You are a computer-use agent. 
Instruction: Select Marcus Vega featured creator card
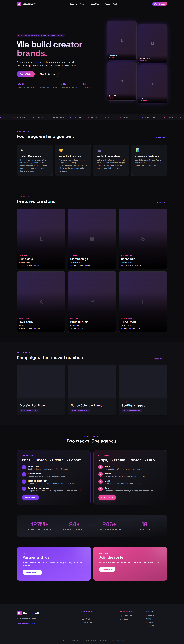[92, 239]
